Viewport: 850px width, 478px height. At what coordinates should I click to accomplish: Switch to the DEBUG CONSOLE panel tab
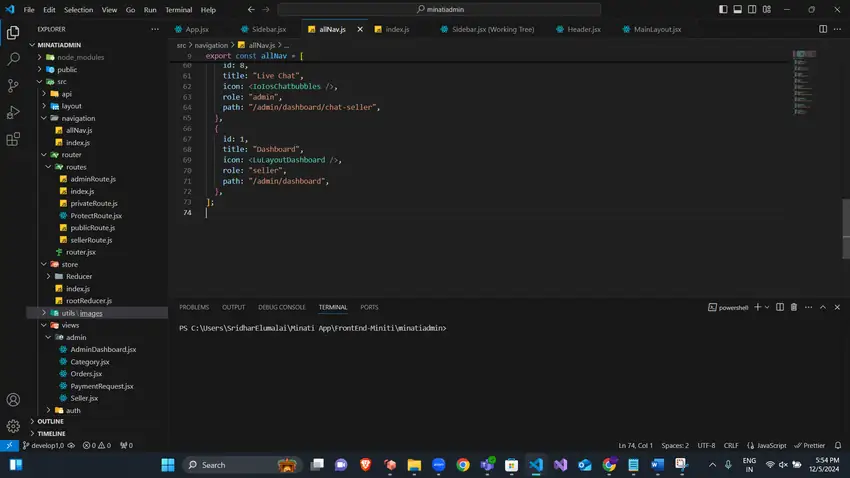(x=282, y=307)
